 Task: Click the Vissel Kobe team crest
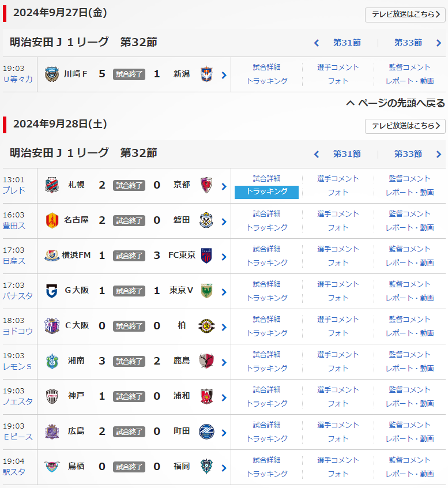click(52, 396)
